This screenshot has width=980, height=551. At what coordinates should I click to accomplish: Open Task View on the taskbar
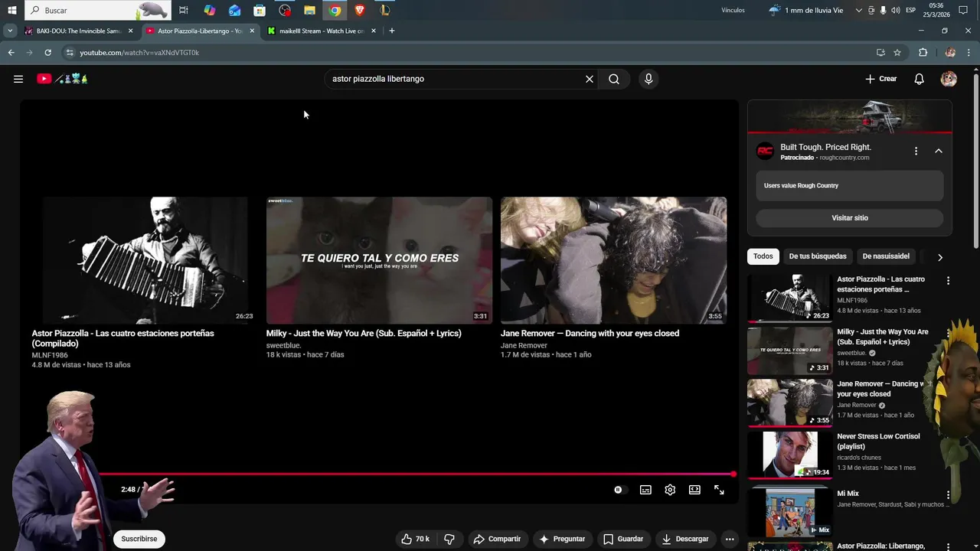184,11
